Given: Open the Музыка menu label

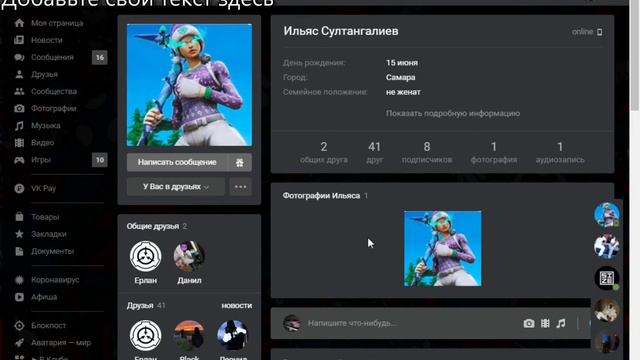Looking at the screenshot, I should click(46, 126).
